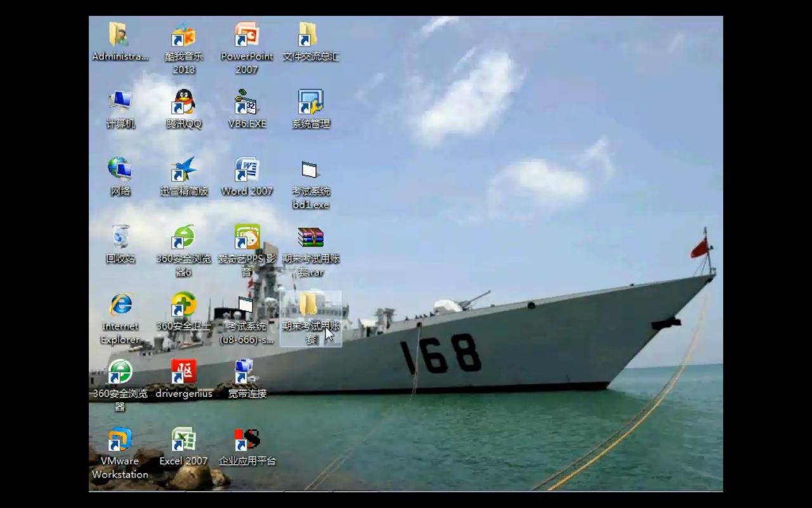
Task: Select the 计算机 desktop icon
Action: [120, 102]
